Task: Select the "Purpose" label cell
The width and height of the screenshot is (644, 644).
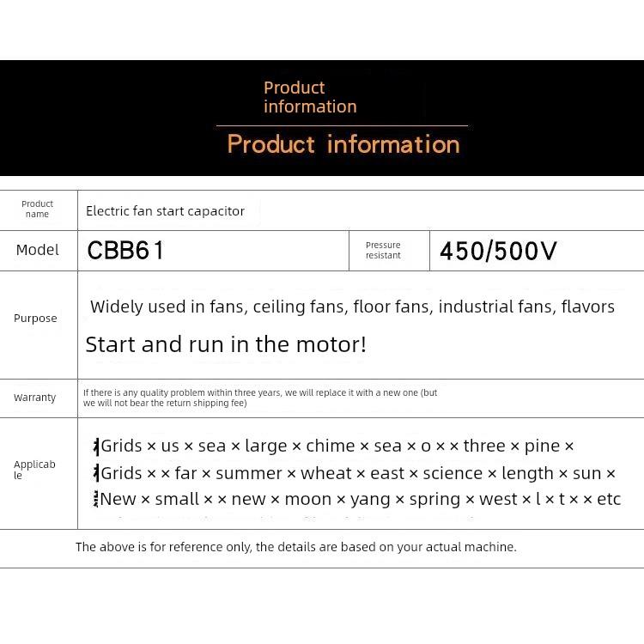Action: click(35, 318)
